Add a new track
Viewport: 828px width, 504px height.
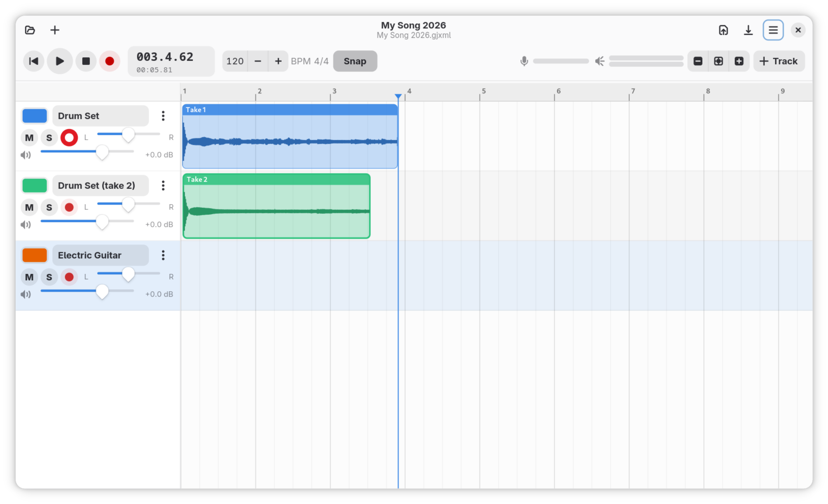[779, 61]
